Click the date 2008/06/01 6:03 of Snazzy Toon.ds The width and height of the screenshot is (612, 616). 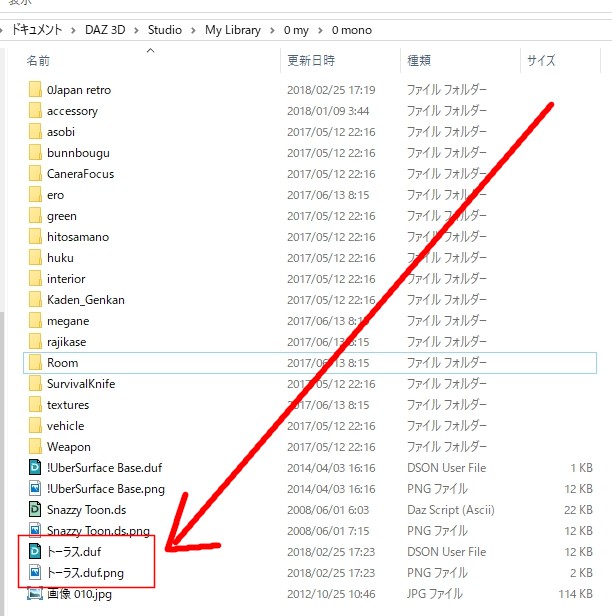pos(328,510)
